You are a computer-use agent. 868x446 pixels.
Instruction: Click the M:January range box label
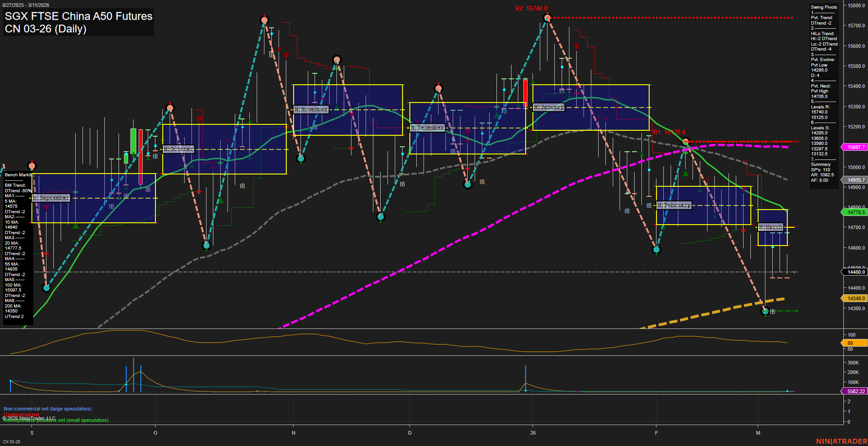pyautogui.click(x=548, y=107)
